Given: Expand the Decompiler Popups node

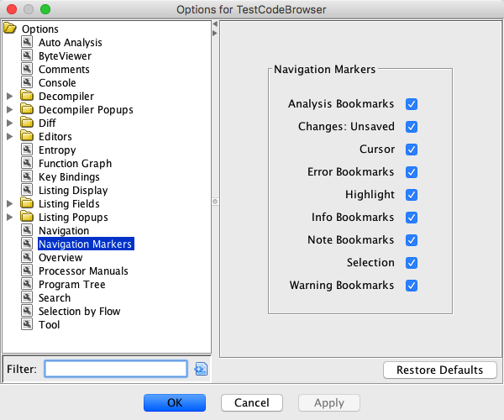Looking at the screenshot, I should (10, 110).
